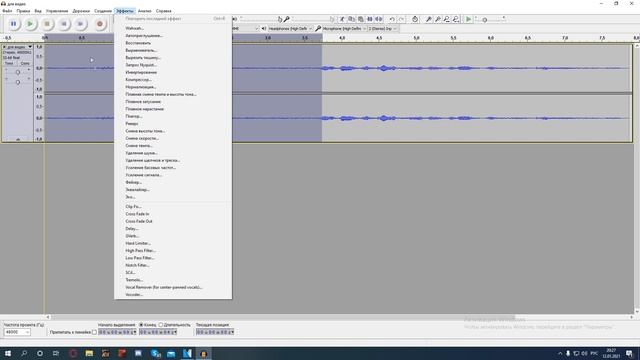The height and width of the screenshot is (360, 640).
Task: Start playback with the green Play button
Action: (x=30, y=24)
